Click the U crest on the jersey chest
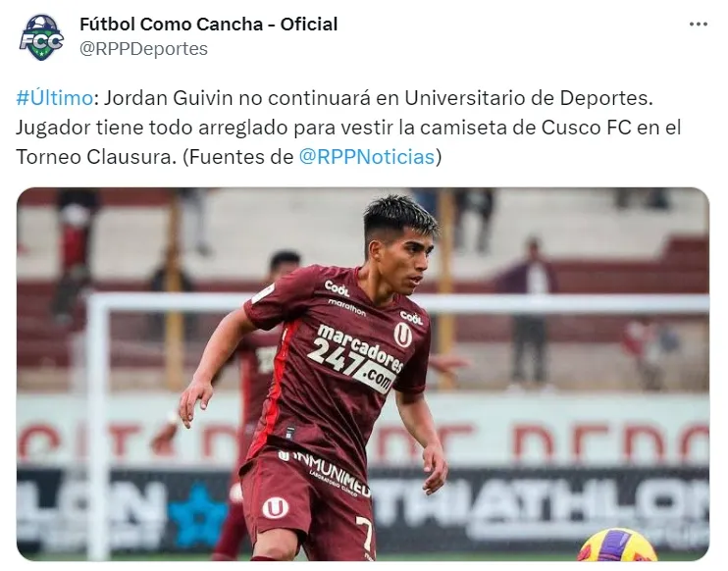Viewport: 728px width, 571px height. [402, 335]
